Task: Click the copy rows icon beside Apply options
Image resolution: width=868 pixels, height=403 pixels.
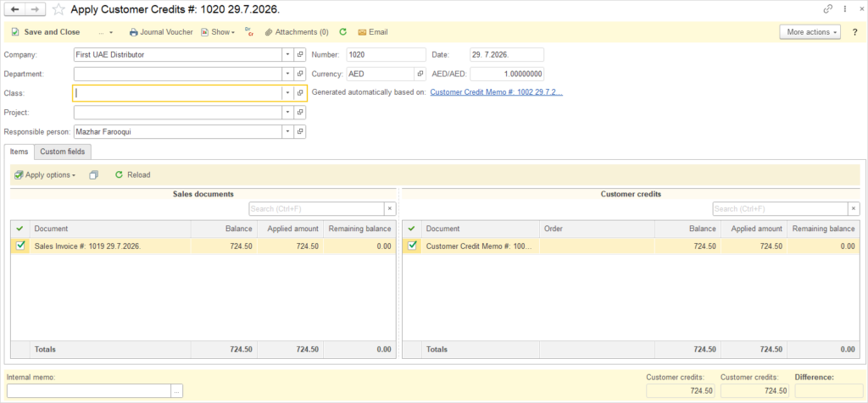Action: pyautogui.click(x=93, y=174)
